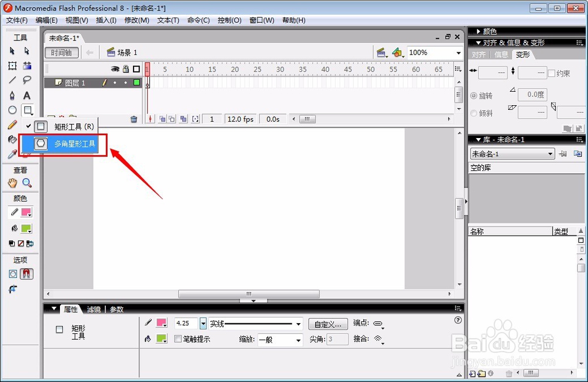The image size is (588, 382).
Task: Click the New Symbol icon in library
Action: coord(473,374)
